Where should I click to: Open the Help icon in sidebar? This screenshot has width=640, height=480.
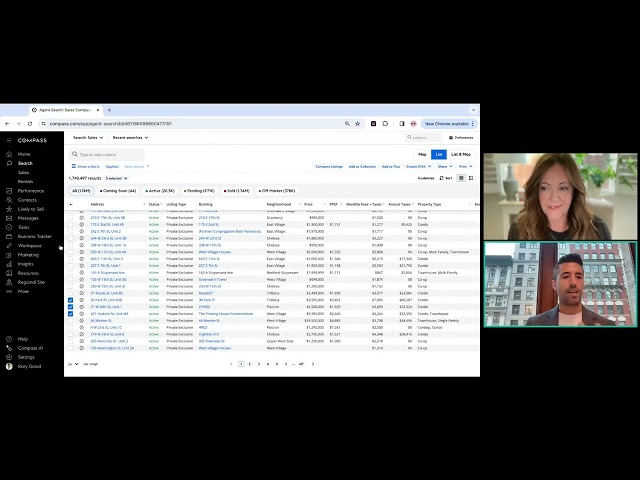coord(9,339)
